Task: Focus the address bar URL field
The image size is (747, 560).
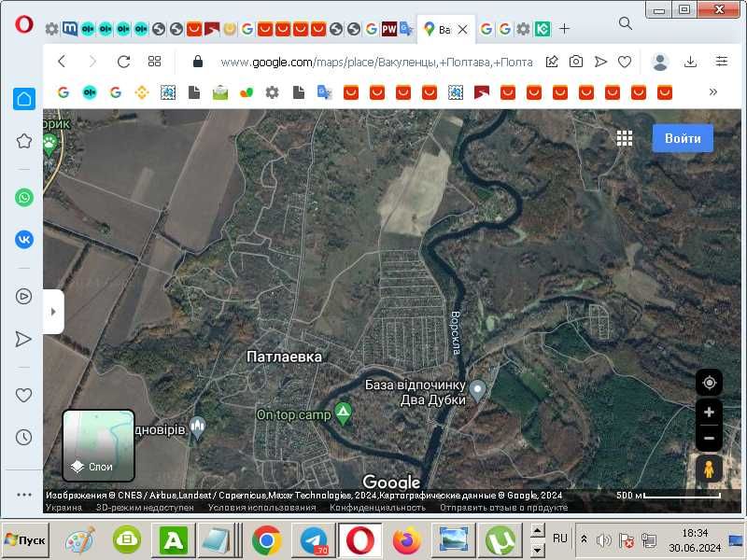Action: pyautogui.click(x=376, y=62)
